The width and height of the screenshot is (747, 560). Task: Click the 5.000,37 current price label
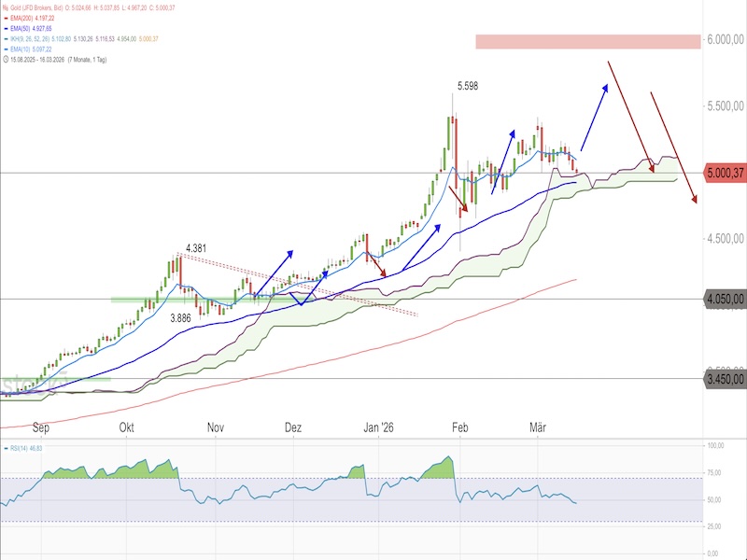pyautogui.click(x=725, y=173)
